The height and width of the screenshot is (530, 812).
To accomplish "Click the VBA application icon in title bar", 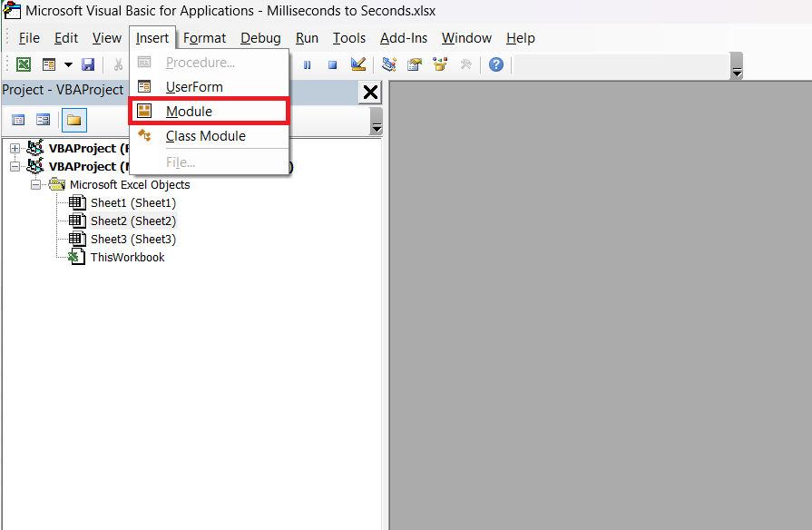I will pyautogui.click(x=12, y=10).
